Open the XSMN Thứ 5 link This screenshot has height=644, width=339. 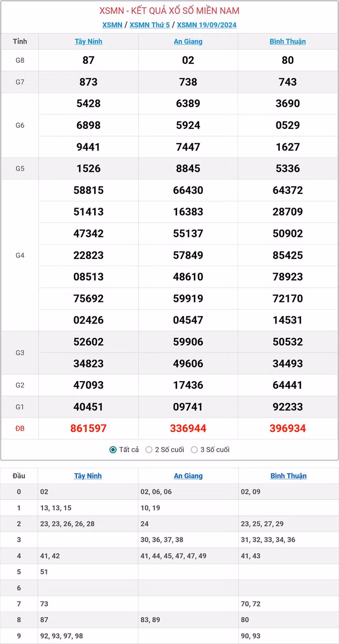pos(149,25)
